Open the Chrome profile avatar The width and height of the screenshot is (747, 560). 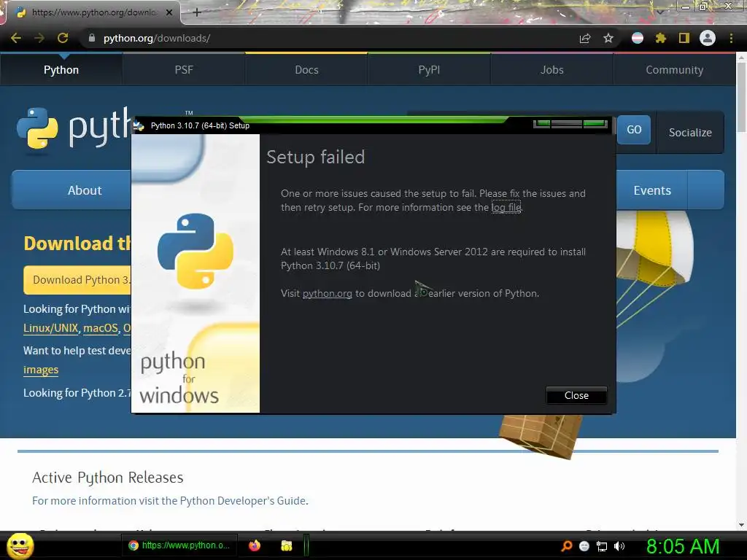click(x=708, y=38)
